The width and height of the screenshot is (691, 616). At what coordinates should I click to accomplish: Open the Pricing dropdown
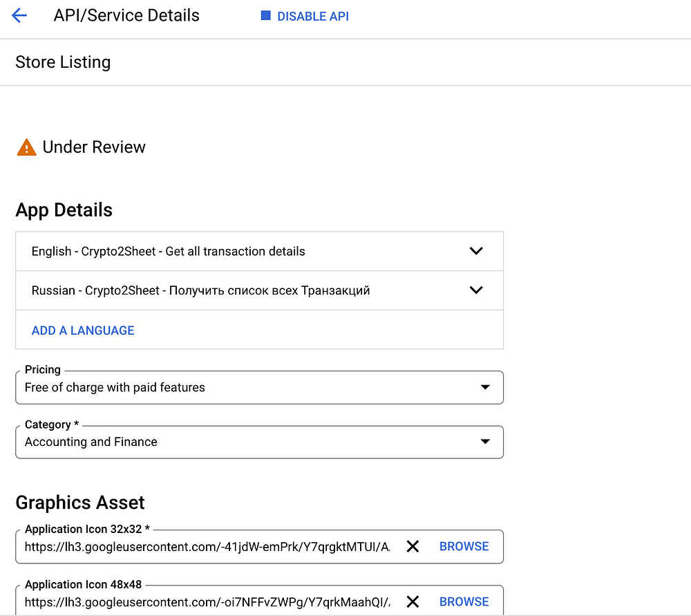tap(484, 387)
